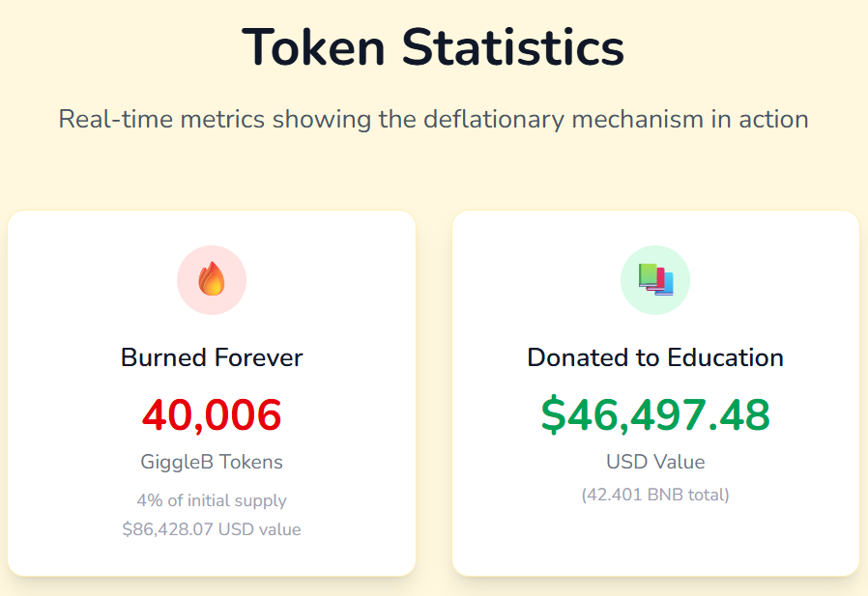The image size is (868, 596).
Task: Click the $86,428.07 USD value text
Action: (212, 529)
